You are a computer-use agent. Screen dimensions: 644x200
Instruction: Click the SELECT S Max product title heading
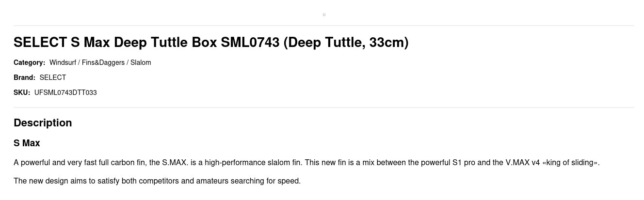point(211,43)
